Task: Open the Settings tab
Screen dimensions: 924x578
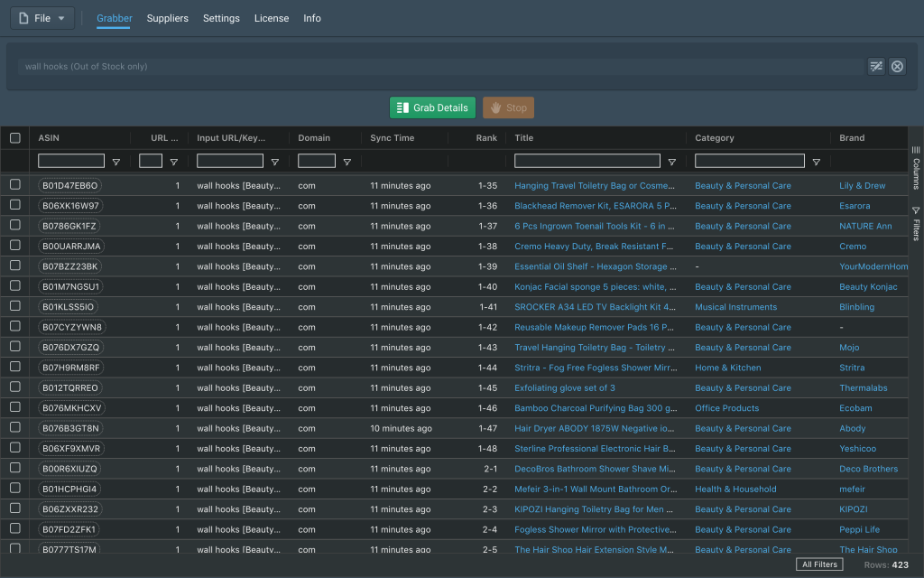Action: point(221,18)
